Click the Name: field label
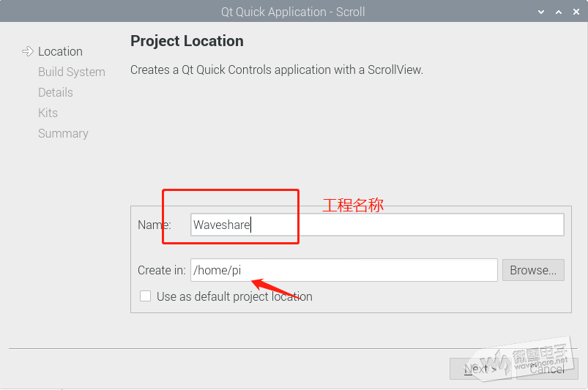The height and width of the screenshot is (390, 588). click(x=154, y=225)
